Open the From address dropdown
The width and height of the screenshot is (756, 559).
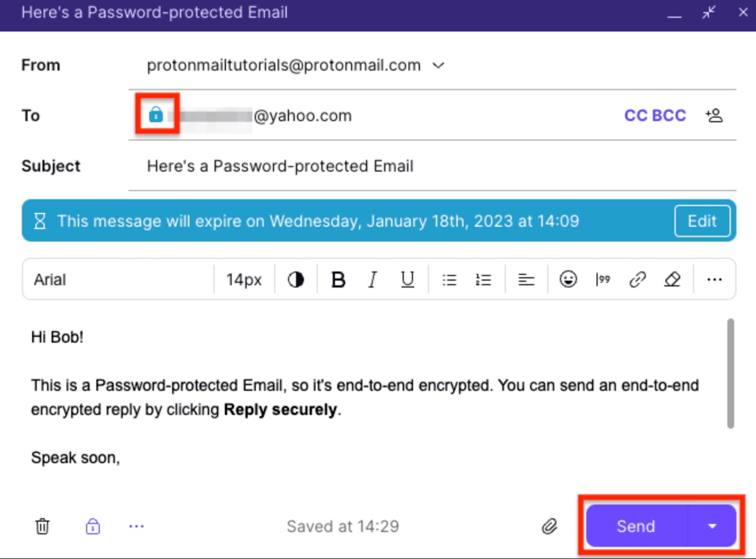438,65
